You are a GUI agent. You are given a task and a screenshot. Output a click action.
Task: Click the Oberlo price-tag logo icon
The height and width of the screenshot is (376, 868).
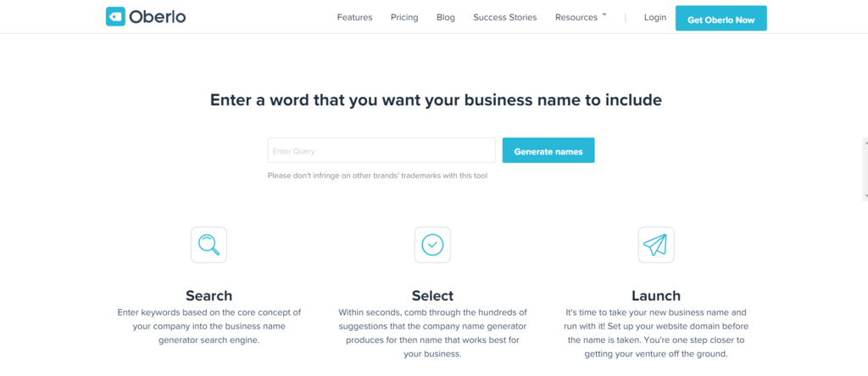(115, 17)
